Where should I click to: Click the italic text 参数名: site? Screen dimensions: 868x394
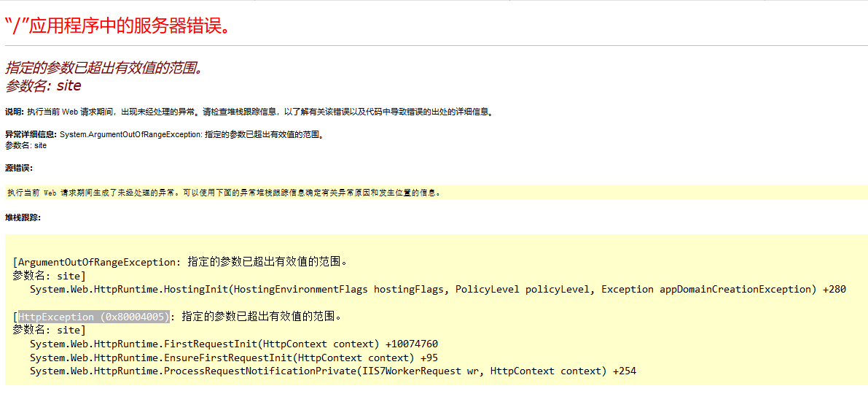coord(43,86)
